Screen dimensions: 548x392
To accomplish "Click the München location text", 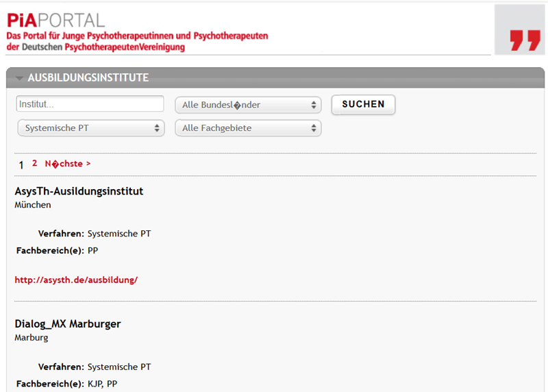I will (33, 205).
